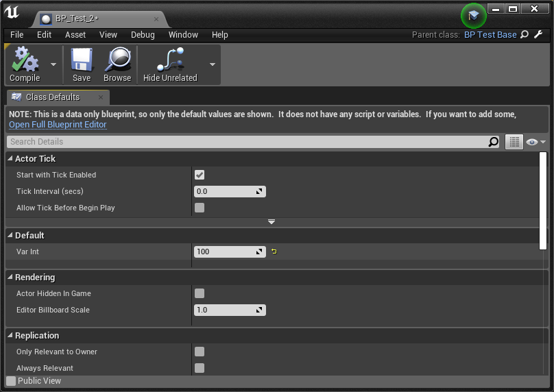
Task: Collapse the Rendering section
Action: (x=10, y=278)
